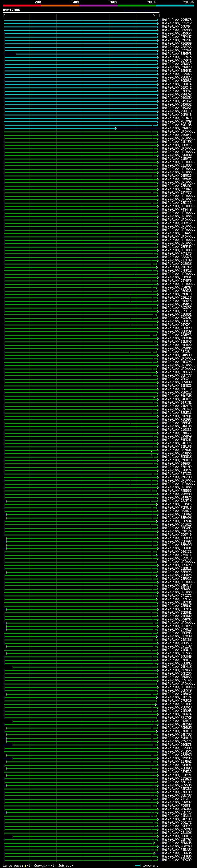Select the white AV517986 query sequence bar
197x868 pixels.
pos(81,13)
